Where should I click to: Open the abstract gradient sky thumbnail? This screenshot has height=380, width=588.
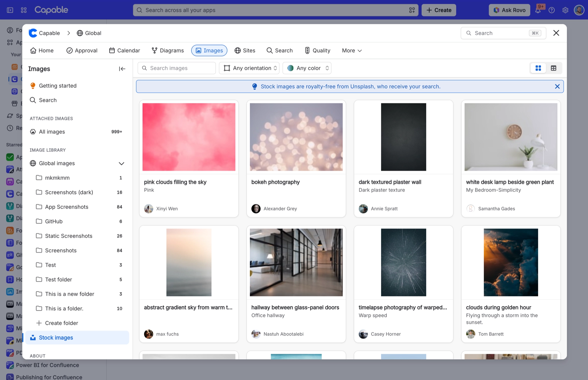pos(189,262)
